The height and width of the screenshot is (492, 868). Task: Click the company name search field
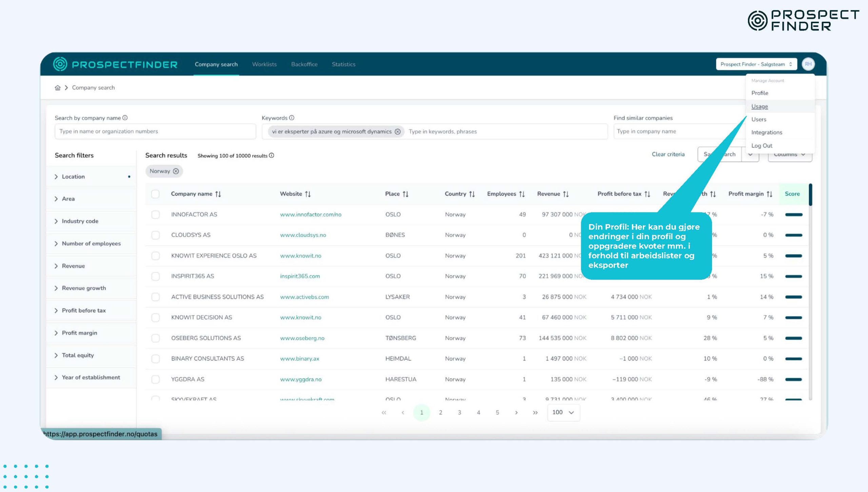tap(155, 131)
